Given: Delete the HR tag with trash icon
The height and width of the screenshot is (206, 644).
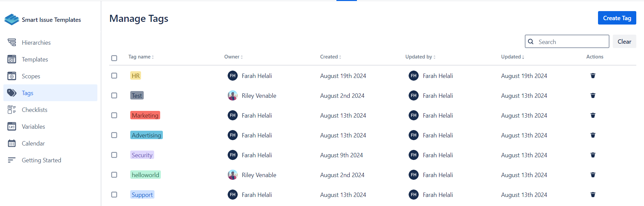Looking at the screenshot, I should (593, 76).
